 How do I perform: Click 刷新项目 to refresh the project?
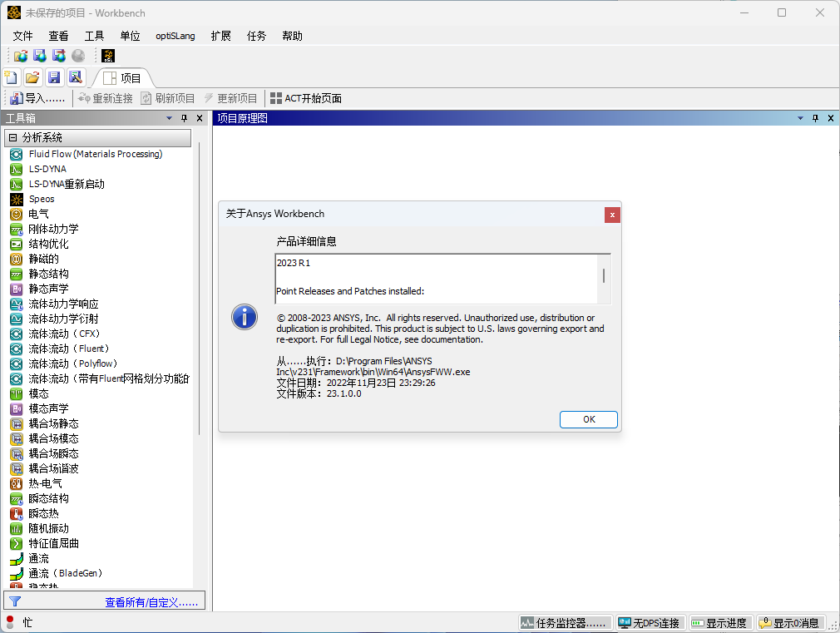pos(168,99)
